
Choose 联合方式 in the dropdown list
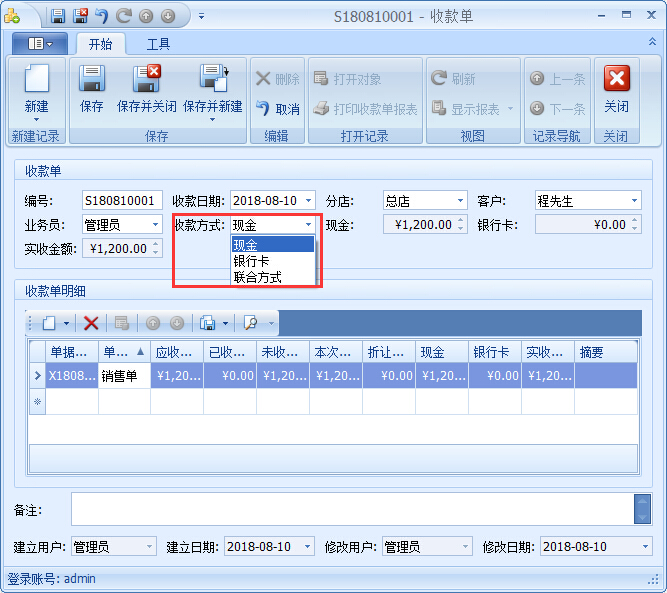(x=257, y=277)
